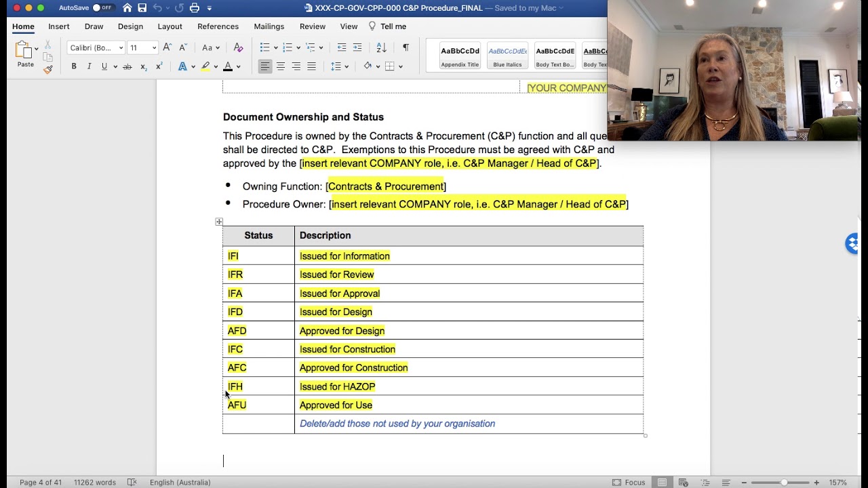Screen dimensions: 868x488
Task: Click the Decrease Indent icon
Action: coord(342,47)
